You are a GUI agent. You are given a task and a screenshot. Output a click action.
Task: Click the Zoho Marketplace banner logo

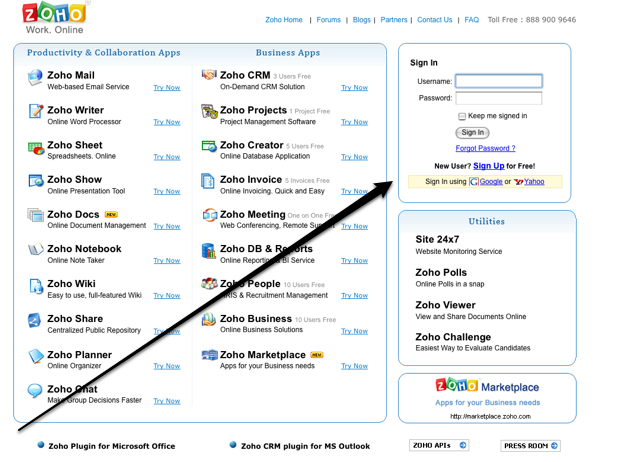click(x=487, y=386)
